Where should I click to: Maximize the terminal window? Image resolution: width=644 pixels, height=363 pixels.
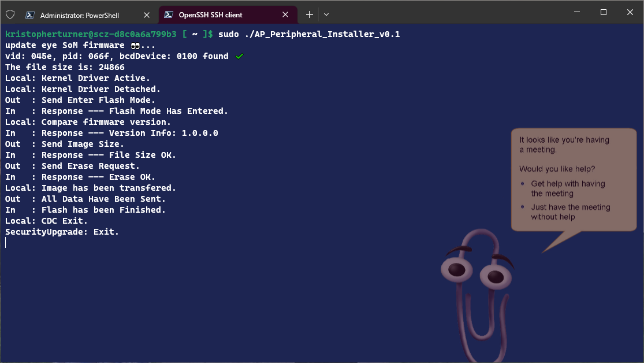coord(603,12)
